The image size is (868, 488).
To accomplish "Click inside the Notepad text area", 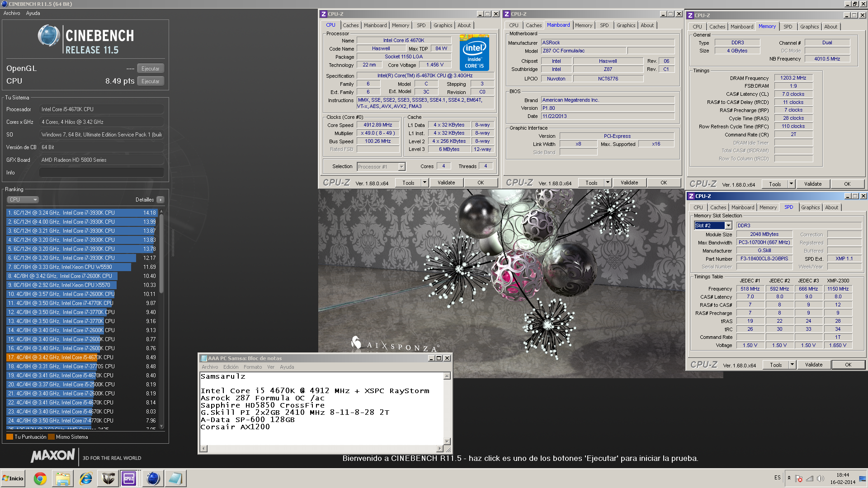I will 322,408.
